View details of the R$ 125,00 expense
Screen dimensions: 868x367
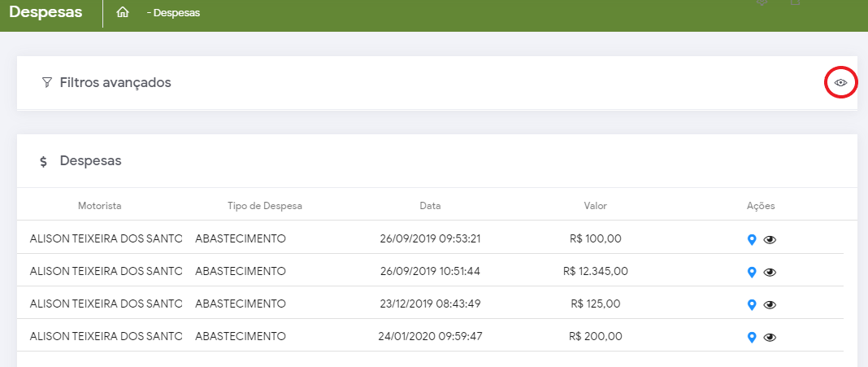[x=770, y=304]
